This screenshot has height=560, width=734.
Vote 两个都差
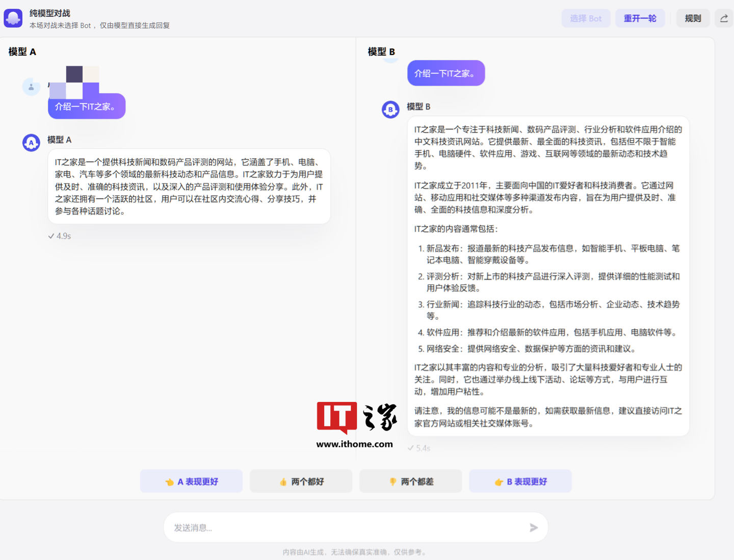coord(411,481)
